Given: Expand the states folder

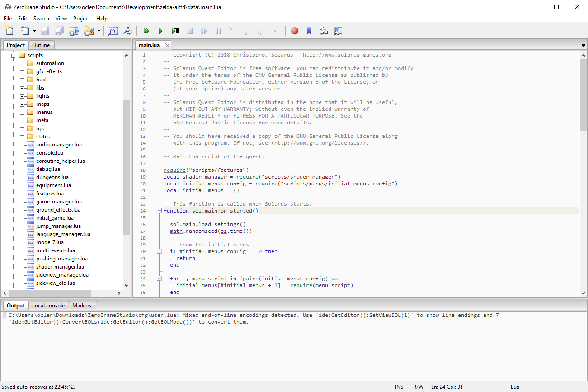Looking at the screenshot, I should click(22, 137).
